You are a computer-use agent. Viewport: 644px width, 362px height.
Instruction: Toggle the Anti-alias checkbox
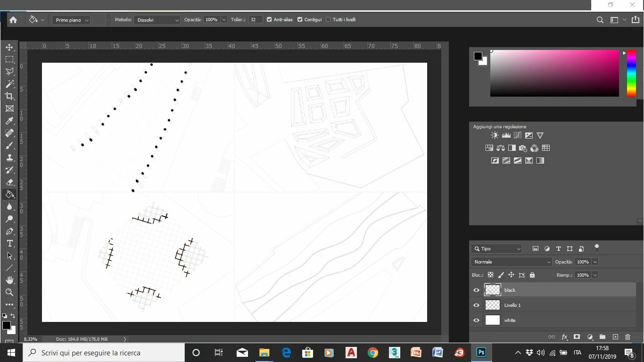tap(269, 20)
